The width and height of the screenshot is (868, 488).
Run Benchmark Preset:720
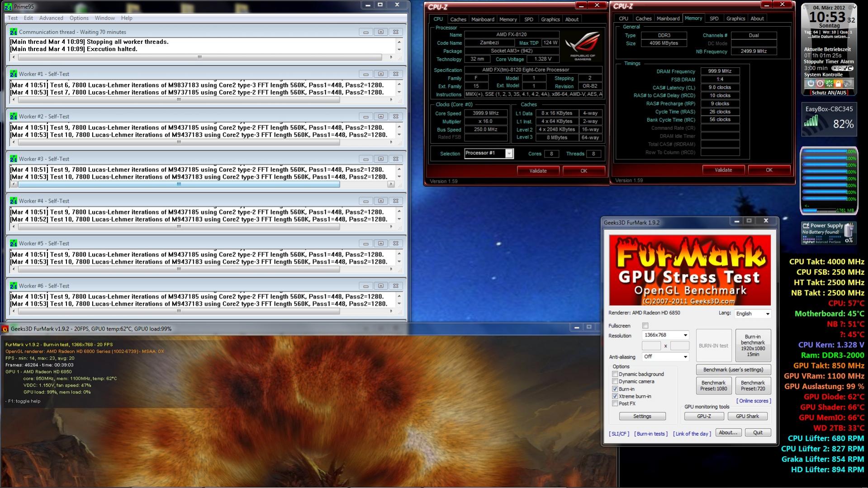[753, 385]
